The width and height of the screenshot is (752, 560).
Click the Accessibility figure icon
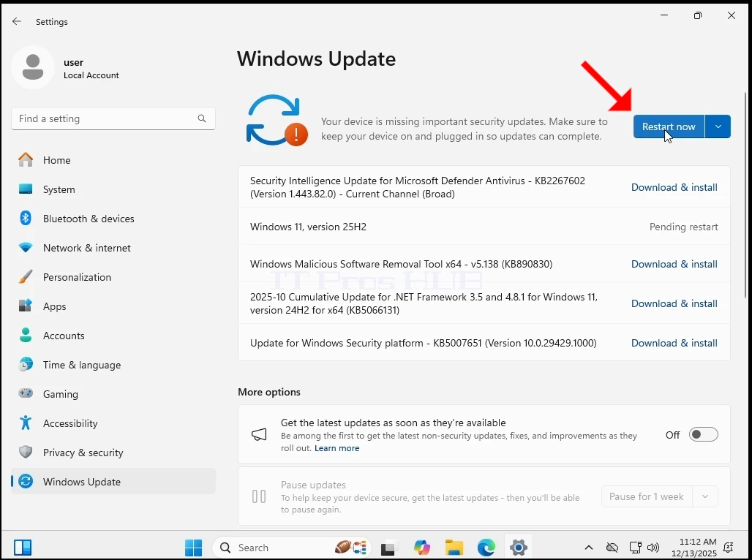coord(26,423)
